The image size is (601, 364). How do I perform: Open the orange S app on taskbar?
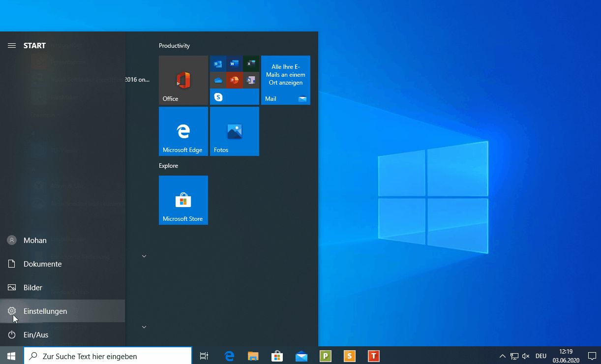(x=350, y=356)
